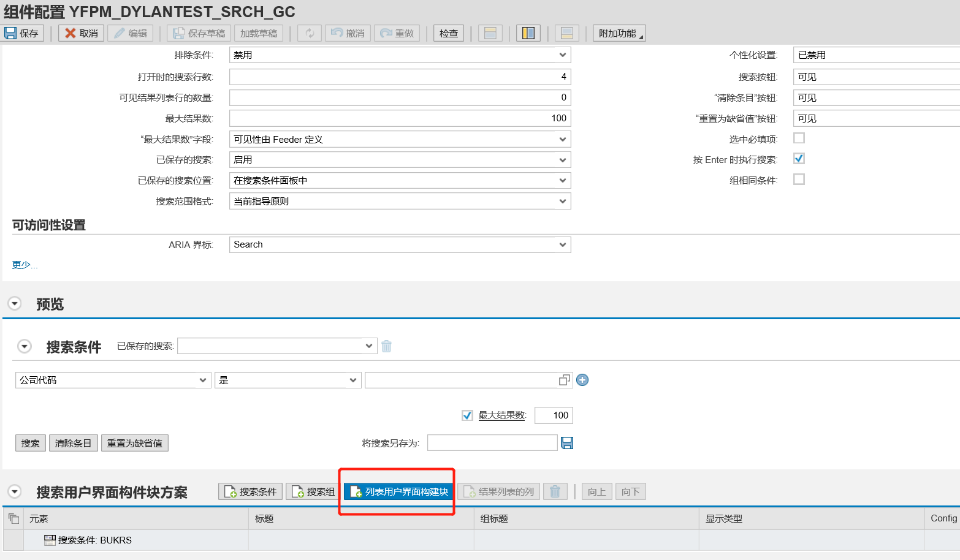
Task: Click the diskette icon next to 将搜索另存为
Action: (567, 442)
